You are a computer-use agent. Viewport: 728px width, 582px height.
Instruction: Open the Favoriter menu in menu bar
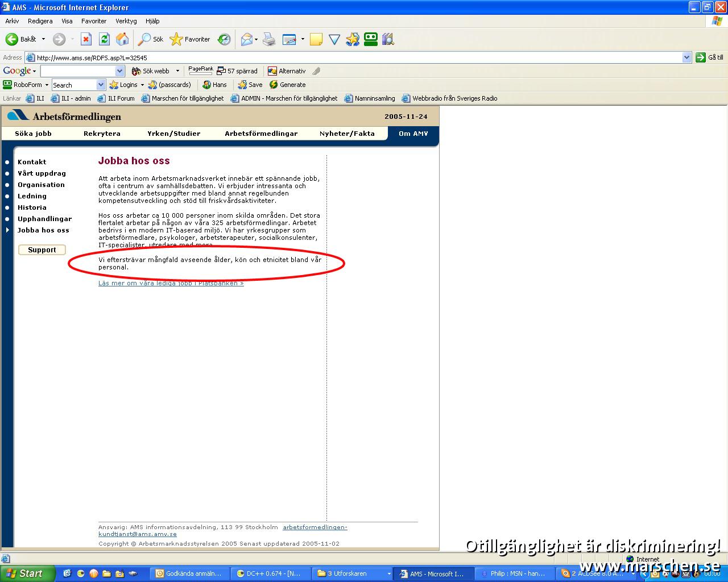[94, 21]
